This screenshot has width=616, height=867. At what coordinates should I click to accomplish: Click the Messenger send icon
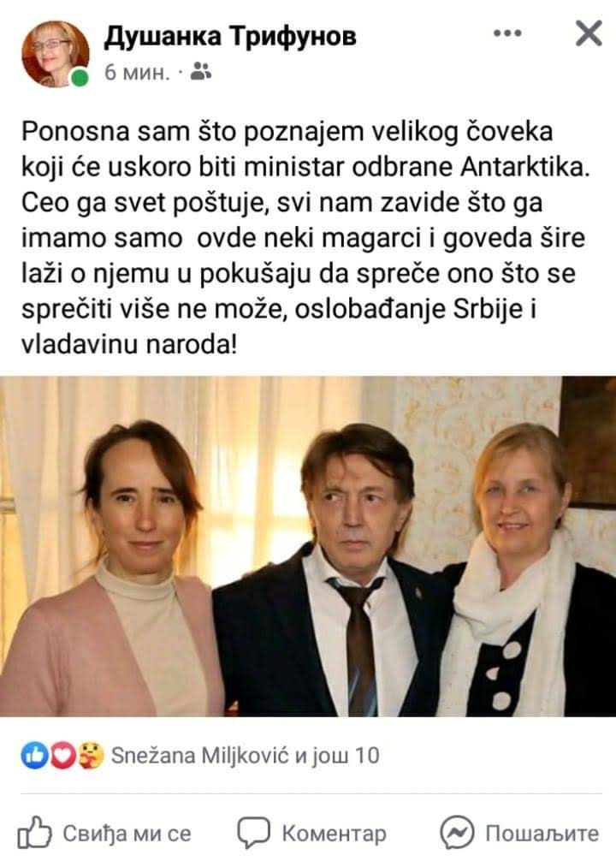pyautogui.click(x=458, y=832)
